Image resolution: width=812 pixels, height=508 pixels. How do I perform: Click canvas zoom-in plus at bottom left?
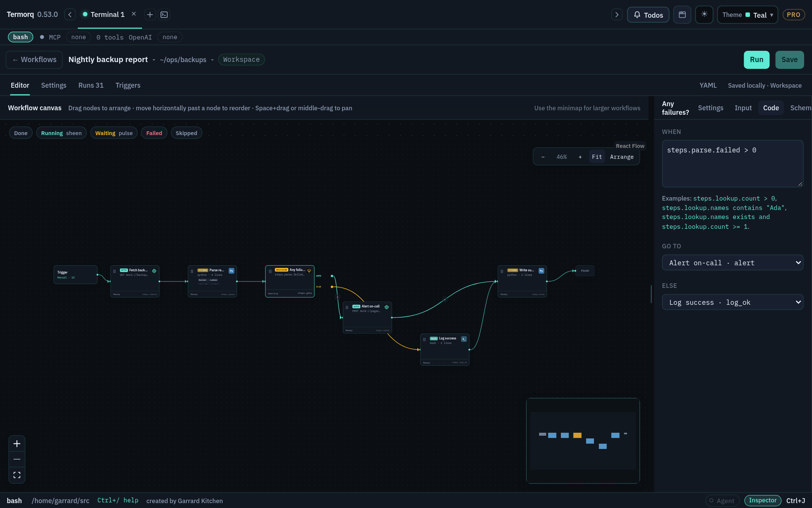pyautogui.click(x=17, y=444)
